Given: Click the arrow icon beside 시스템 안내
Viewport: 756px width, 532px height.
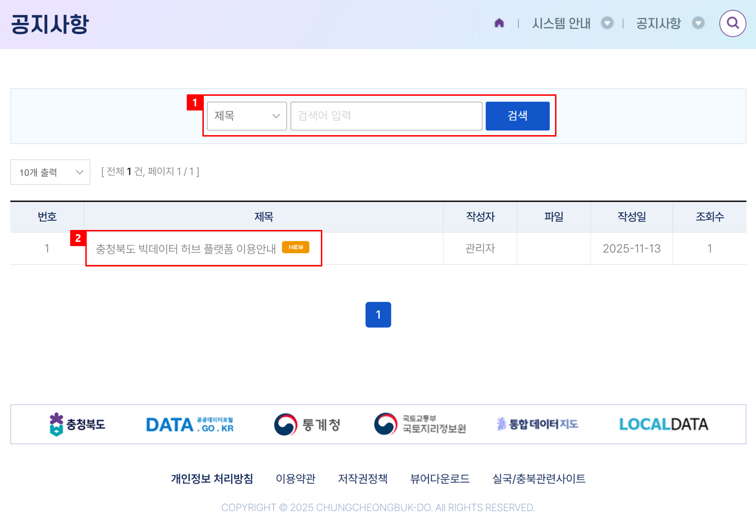Looking at the screenshot, I should [x=607, y=23].
